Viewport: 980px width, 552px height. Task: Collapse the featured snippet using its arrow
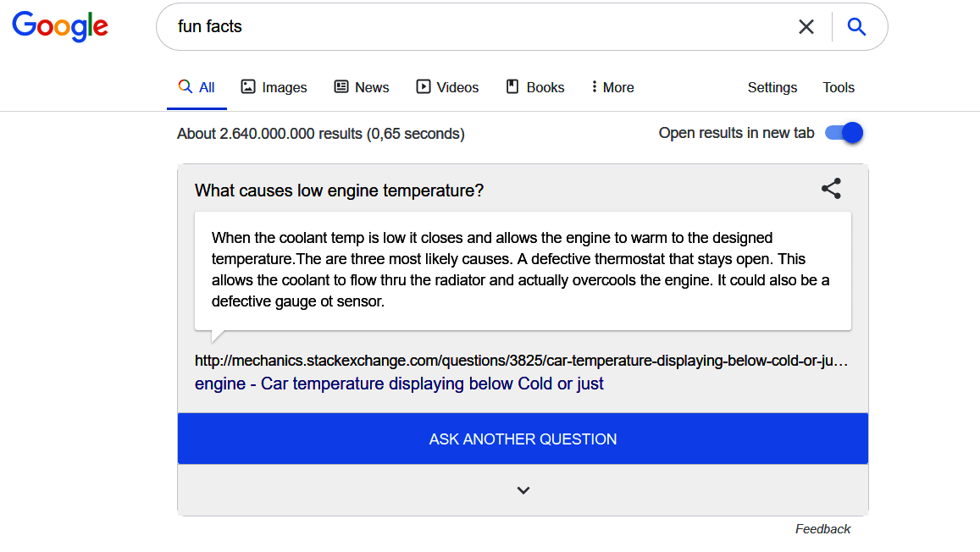click(x=523, y=490)
